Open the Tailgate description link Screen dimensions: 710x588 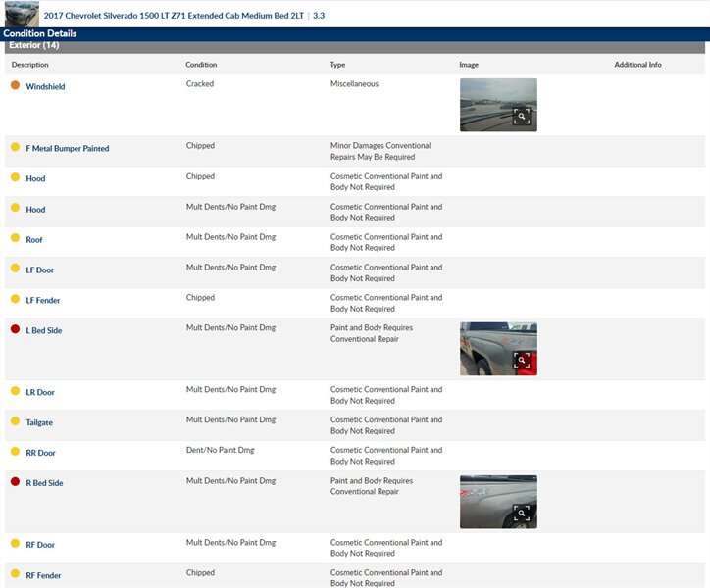coord(39,422)
